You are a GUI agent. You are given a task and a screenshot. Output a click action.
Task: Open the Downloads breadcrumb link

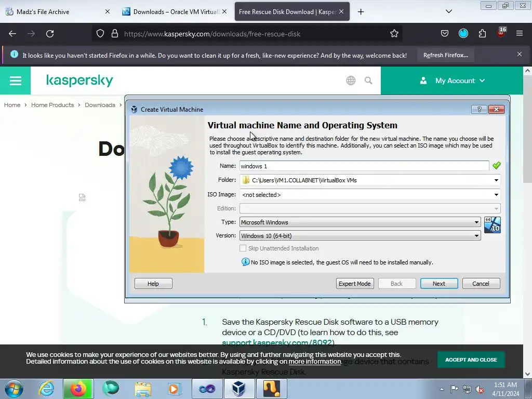click(x=100, y=105)
